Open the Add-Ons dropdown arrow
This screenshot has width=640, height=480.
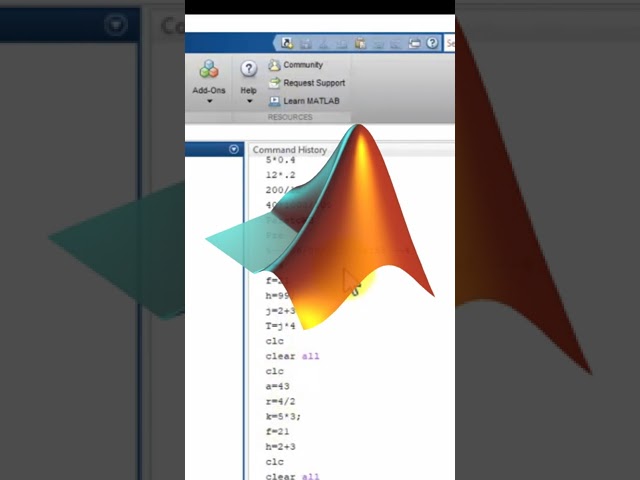point(209,101)
